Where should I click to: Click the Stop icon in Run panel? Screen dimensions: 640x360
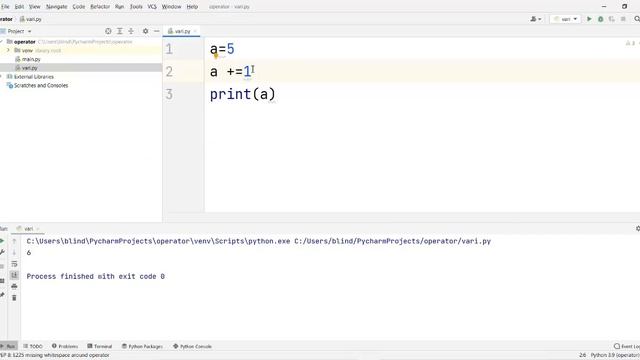tap(2, 266)
